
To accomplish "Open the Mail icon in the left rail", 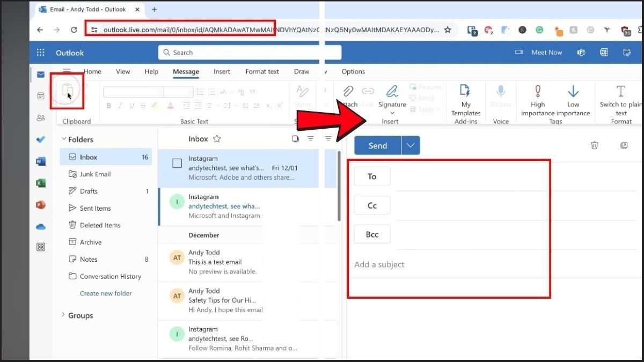I will coord(41,75).
